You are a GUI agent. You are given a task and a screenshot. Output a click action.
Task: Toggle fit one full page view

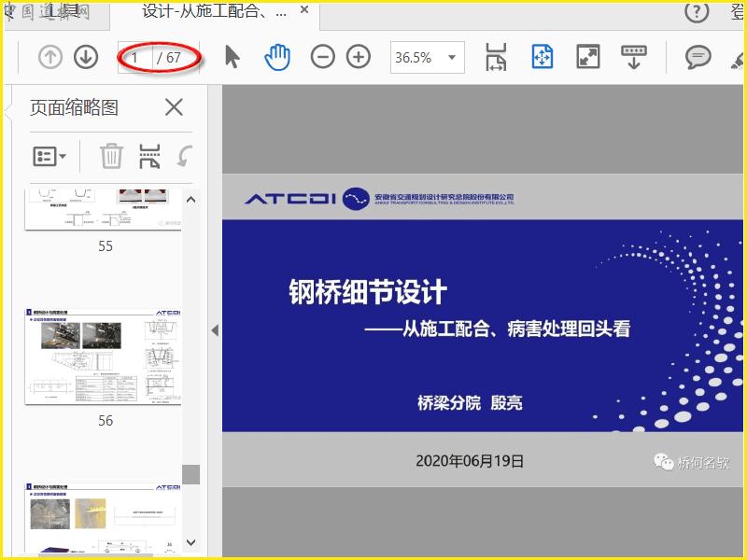pyautogui.click(x=543, y=57)
